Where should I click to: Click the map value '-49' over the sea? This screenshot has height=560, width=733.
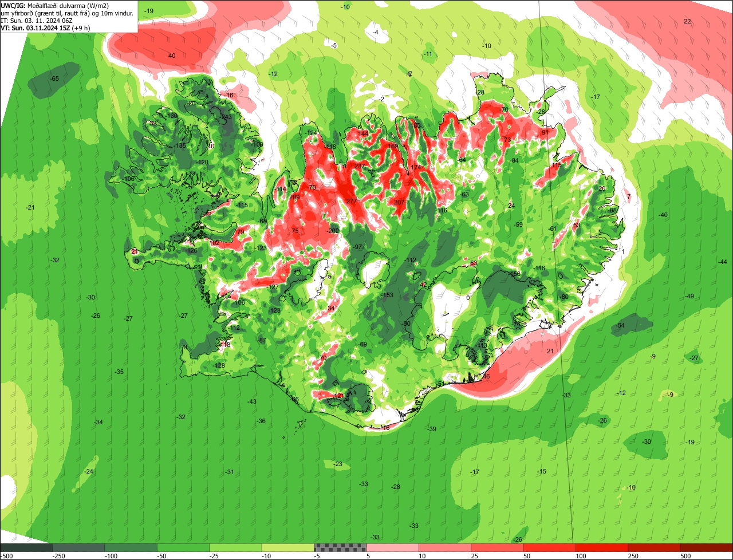click(689, 296)
